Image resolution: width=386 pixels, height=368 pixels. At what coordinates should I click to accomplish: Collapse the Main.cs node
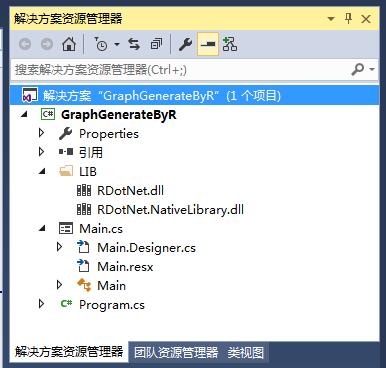[x=42, y=229]
